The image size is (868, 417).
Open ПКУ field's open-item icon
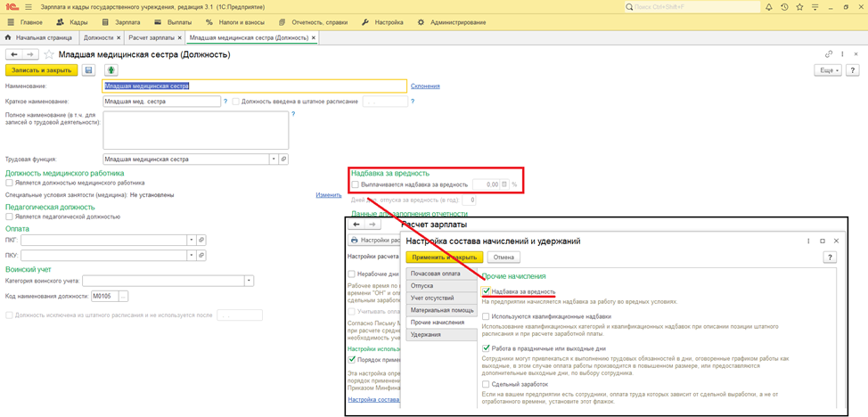coord(201,256)
